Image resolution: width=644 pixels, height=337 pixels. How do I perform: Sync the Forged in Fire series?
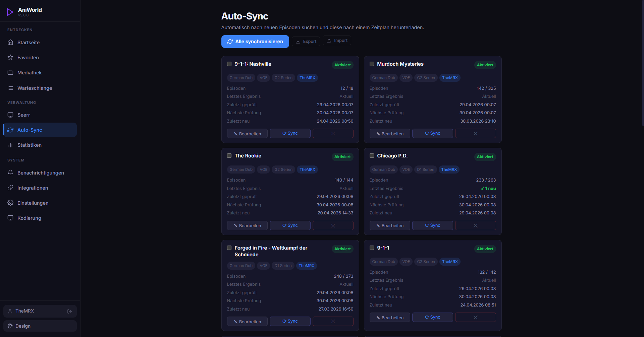click(290, 321)
